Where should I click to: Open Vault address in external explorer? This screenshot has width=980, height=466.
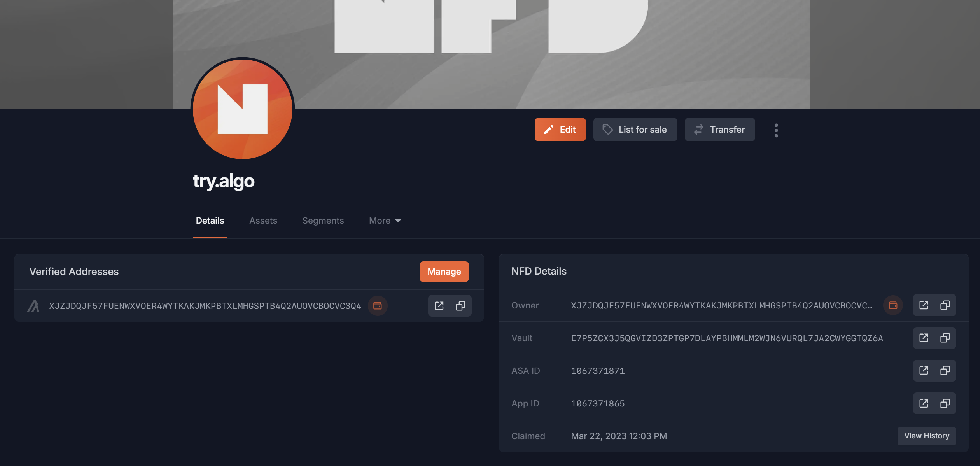[x=924, y=338]
